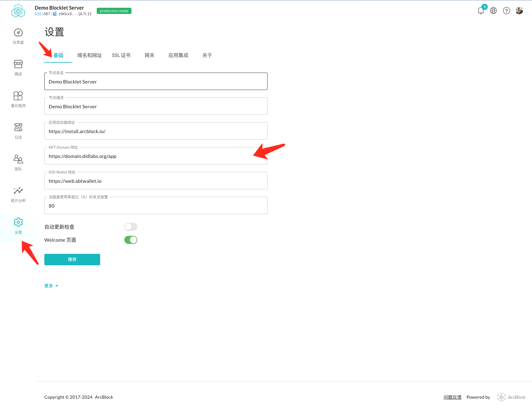
Task: Open the Team (团队) sidebar icon
Action: 18,159
